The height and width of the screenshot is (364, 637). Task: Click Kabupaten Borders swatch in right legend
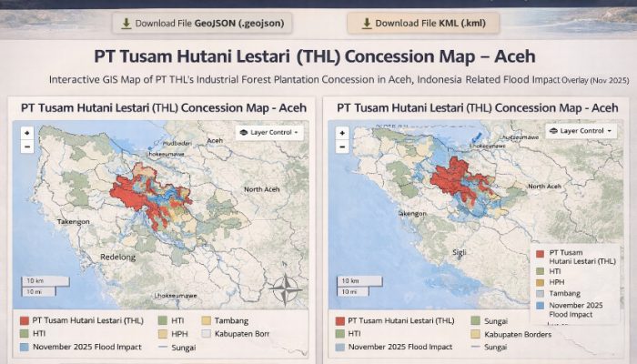coord(476,334)
